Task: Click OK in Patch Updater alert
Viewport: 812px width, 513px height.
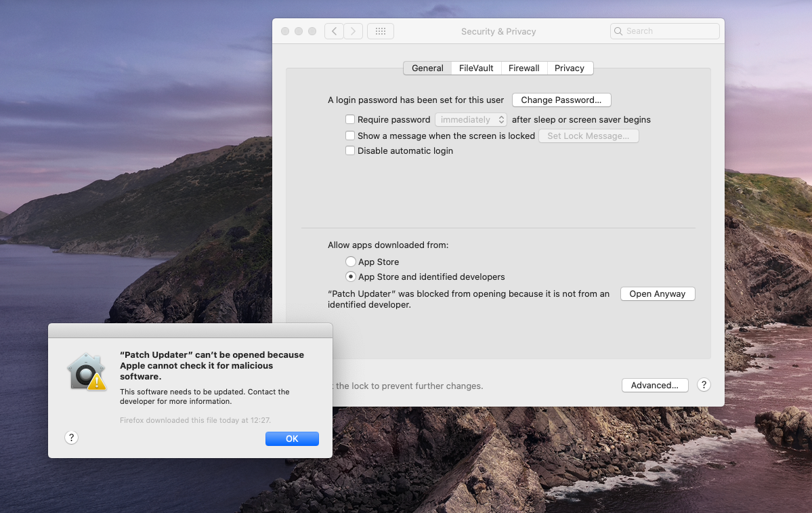Action: (292, 439)
